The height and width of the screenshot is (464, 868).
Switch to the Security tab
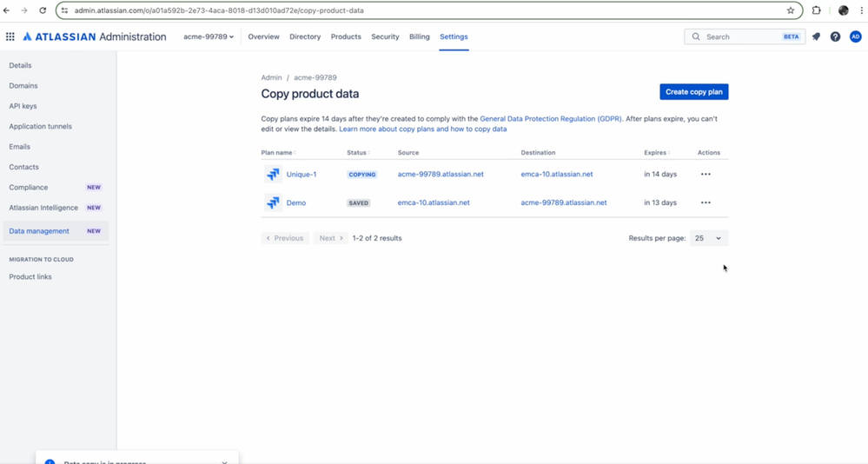(385, 36)
